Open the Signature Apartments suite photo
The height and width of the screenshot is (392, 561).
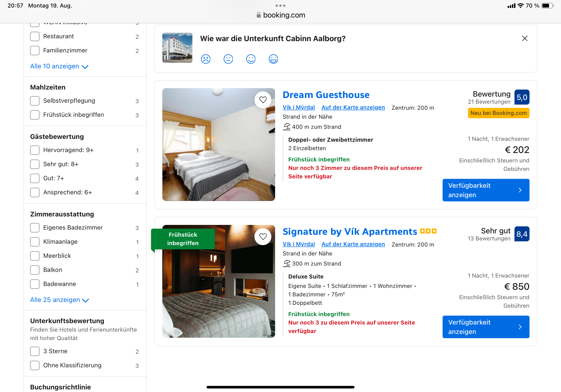tap(218, 281)
